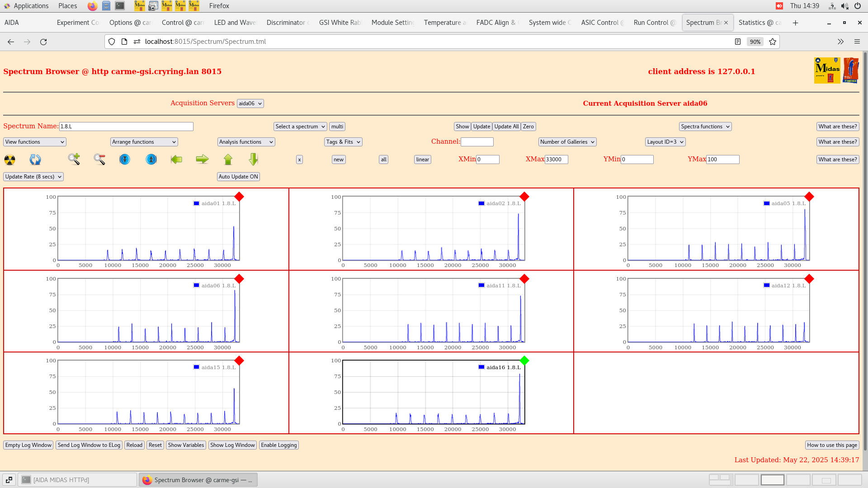Click the green diamond on aida16 gallery

(x=524, y=361)
